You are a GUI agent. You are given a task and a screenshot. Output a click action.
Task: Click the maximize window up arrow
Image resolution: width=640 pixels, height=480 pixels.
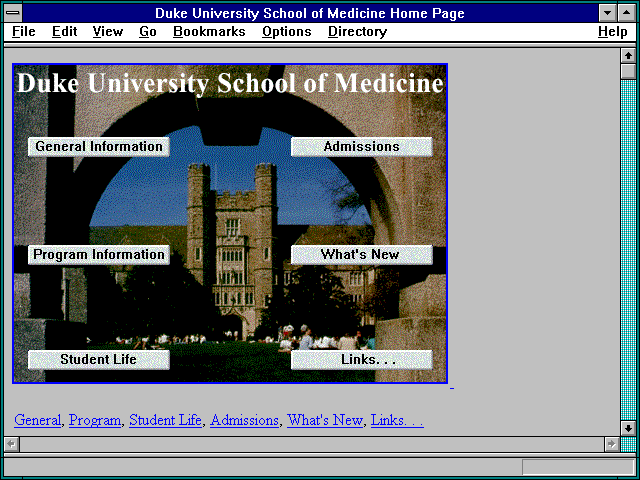point(627,13)
